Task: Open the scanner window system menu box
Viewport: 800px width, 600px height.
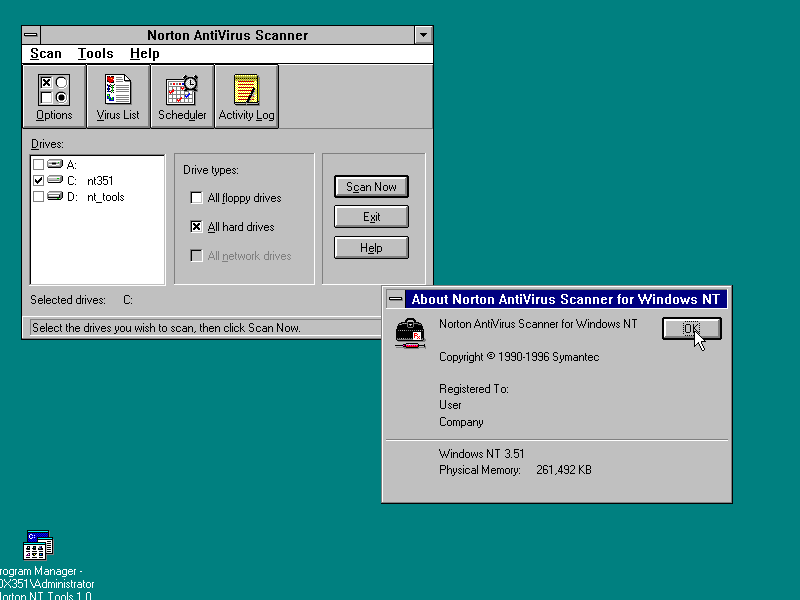Action: (x=31, y=35)
